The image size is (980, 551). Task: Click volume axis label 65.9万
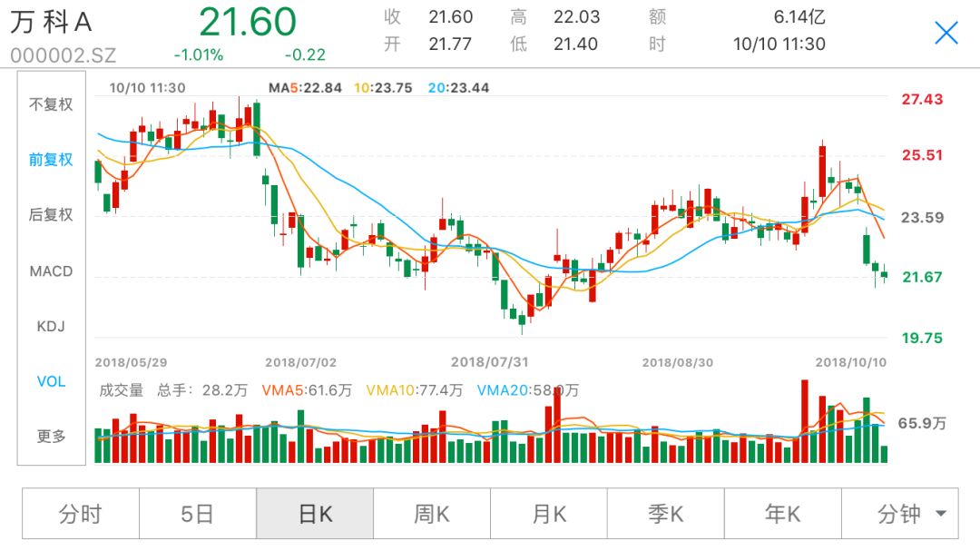(x=922, y=423)
